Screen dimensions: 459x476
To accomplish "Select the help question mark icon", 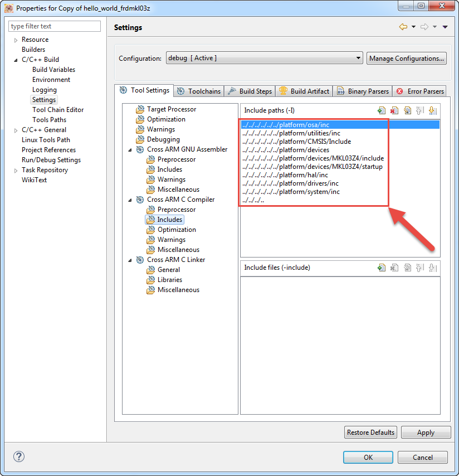I will [x=18, y=456].
